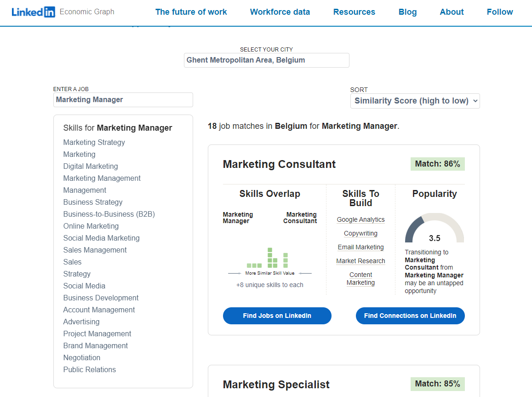Click the Popularity gauge showing 3.5

(x=434, y=228)
